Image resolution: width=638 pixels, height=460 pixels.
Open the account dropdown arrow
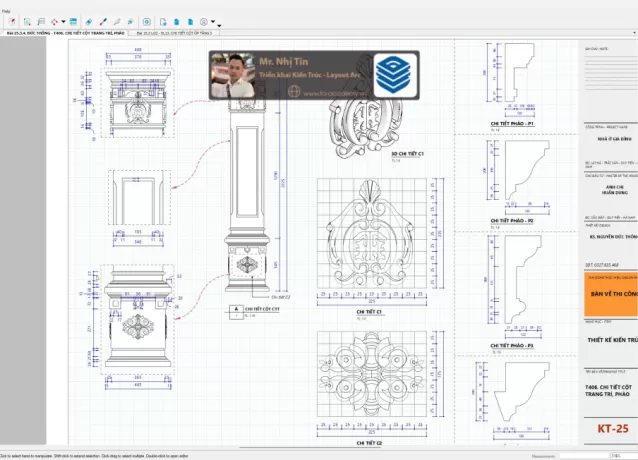(x=212, y=22)
